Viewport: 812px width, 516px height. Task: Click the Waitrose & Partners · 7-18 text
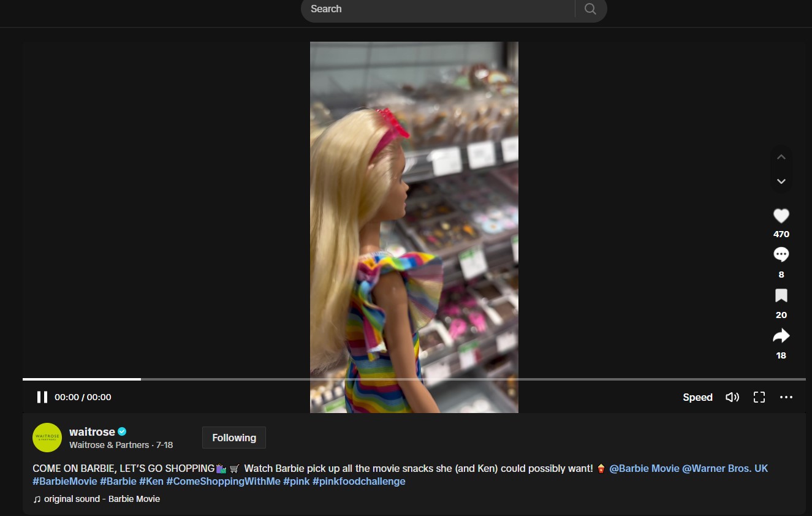pos(121,445)
